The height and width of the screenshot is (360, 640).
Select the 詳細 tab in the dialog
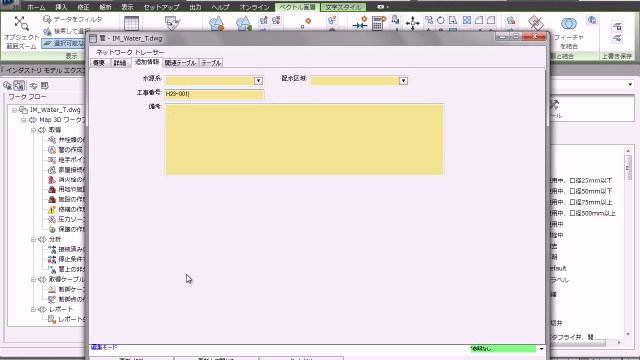click(x=120, y=63)
